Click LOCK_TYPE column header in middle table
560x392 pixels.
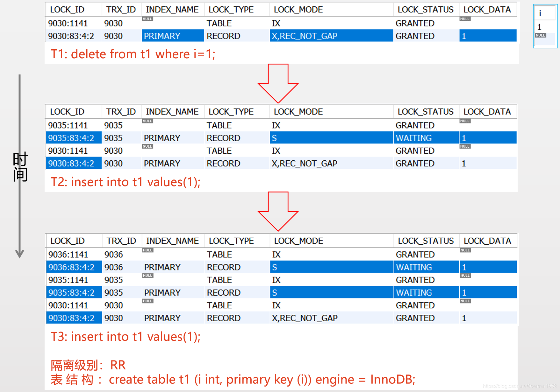(237, 112)
